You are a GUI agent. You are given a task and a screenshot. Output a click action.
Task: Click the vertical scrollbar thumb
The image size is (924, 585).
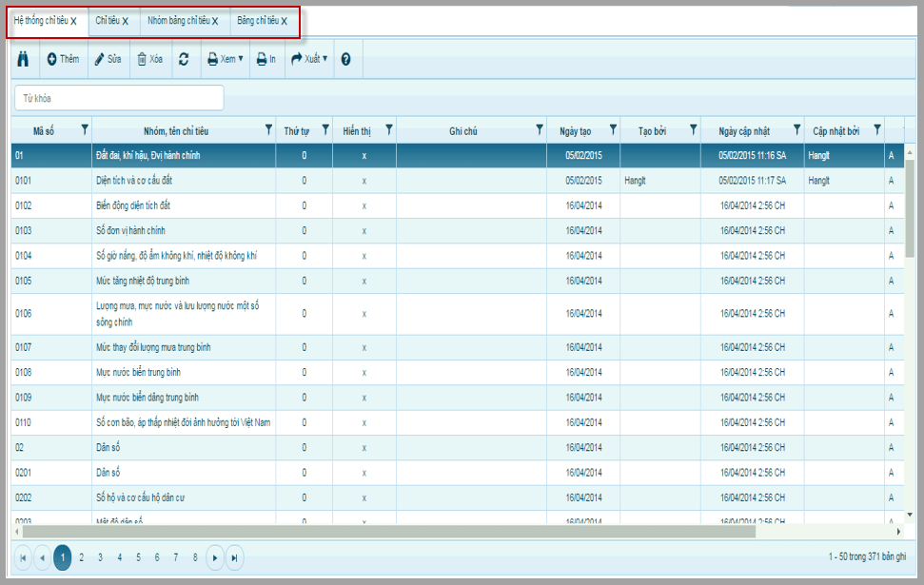pyautogui.click(x=910, y=206)
